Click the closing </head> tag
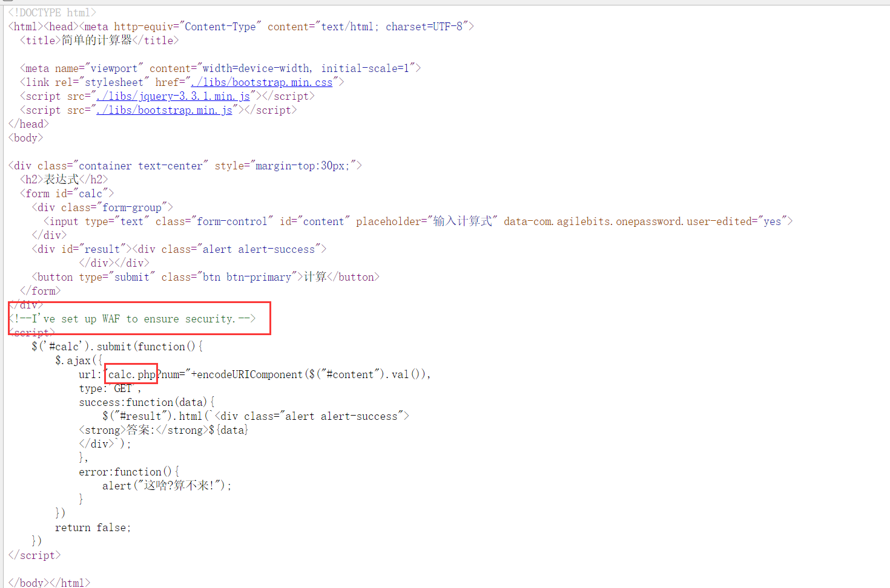890x588 pixels. tap(28, 124)
